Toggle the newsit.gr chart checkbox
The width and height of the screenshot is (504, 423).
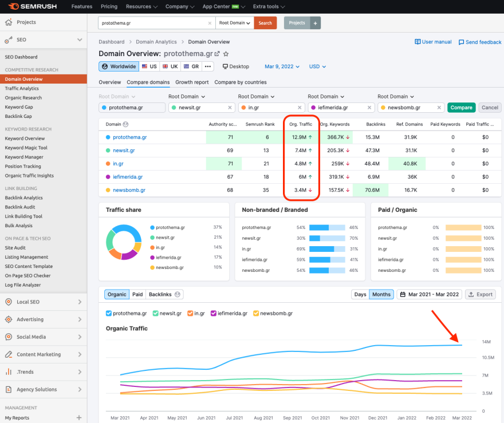tap(155, 314)
